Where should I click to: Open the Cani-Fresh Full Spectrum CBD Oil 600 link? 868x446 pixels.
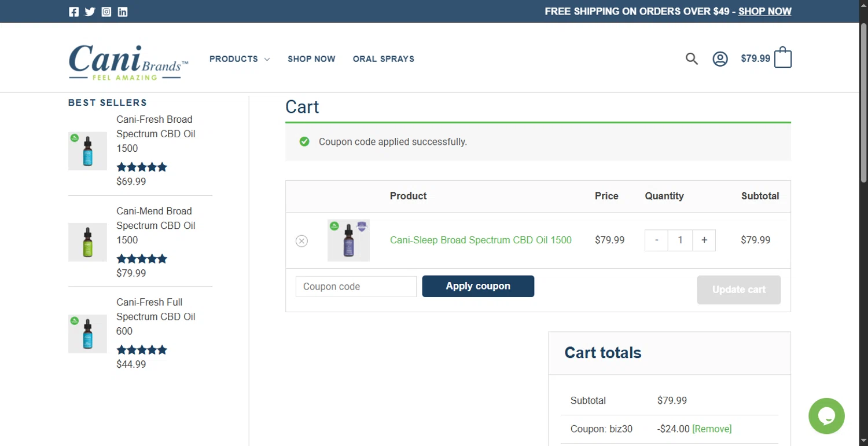pos(156,317)
